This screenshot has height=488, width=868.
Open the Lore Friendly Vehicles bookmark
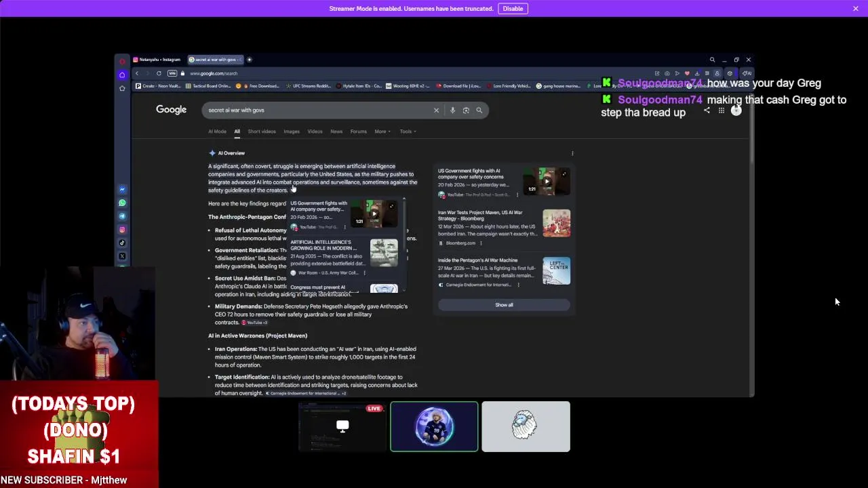pyautogui.click(x=508, y=86)
